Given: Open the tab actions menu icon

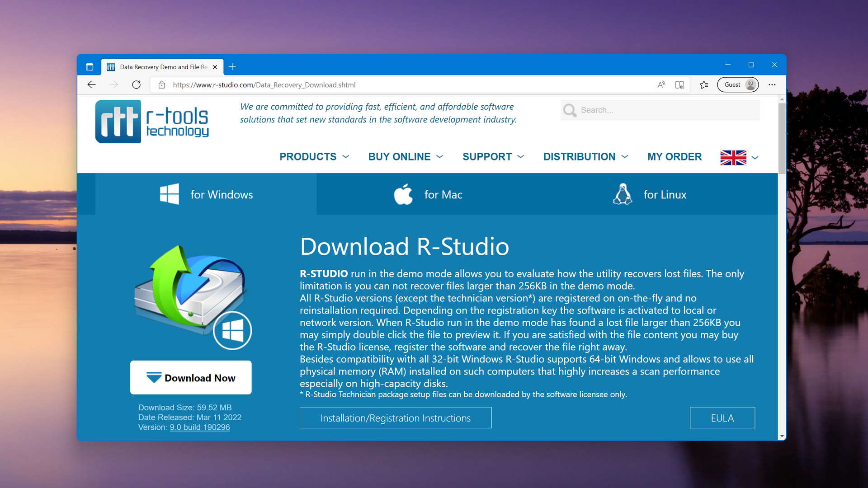Looking at the screenshot, I should click(90, 67).
